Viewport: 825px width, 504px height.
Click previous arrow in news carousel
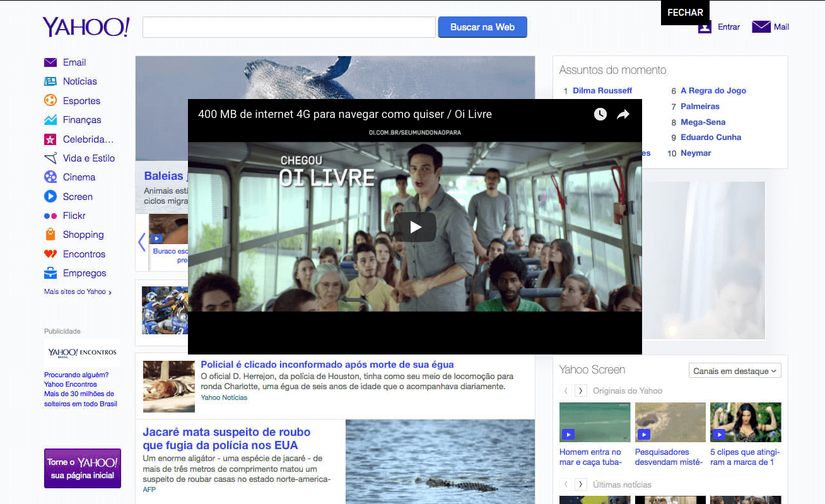141,242
